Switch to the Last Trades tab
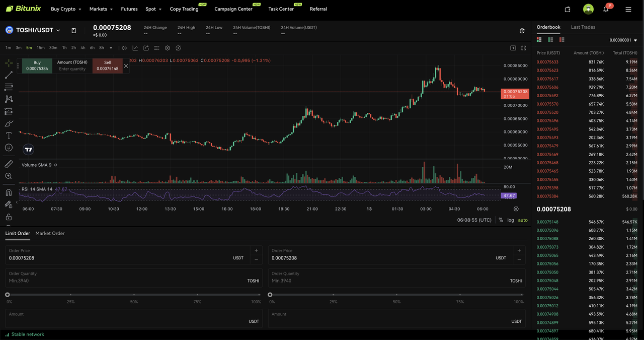 coord(583,27)
